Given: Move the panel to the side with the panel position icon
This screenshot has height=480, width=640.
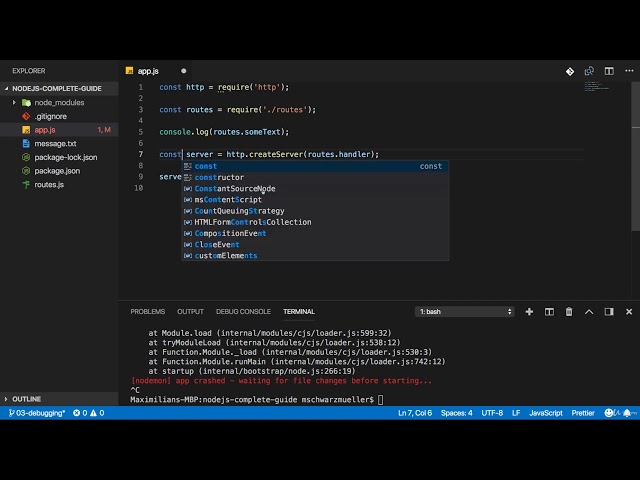Looking at the screenshot, I should point(609,312).
